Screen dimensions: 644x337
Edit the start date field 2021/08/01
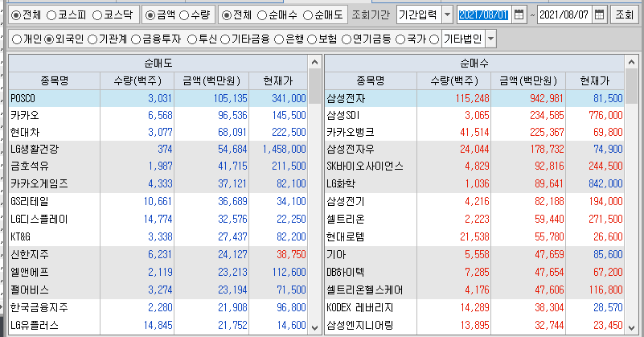pos(483,15)
